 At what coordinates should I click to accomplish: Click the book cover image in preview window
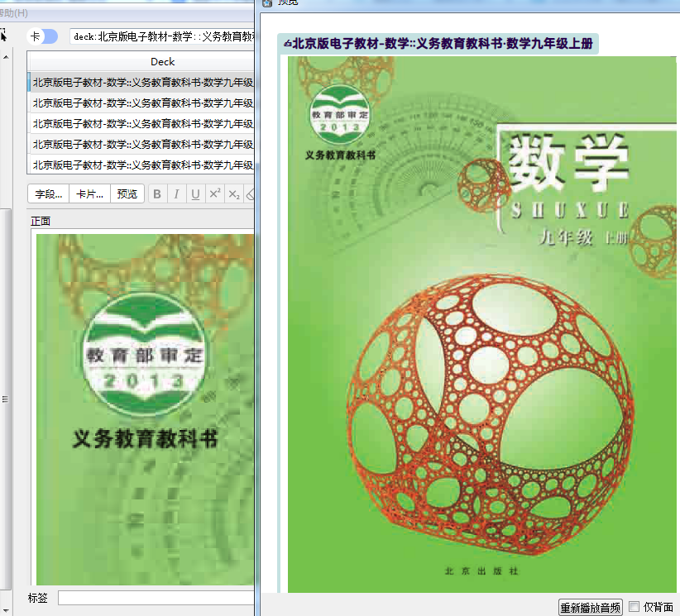(481, 324)
